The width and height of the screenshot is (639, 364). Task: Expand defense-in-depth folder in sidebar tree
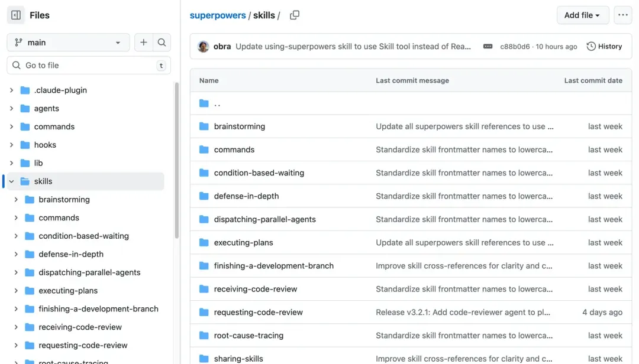pos(16,254)
